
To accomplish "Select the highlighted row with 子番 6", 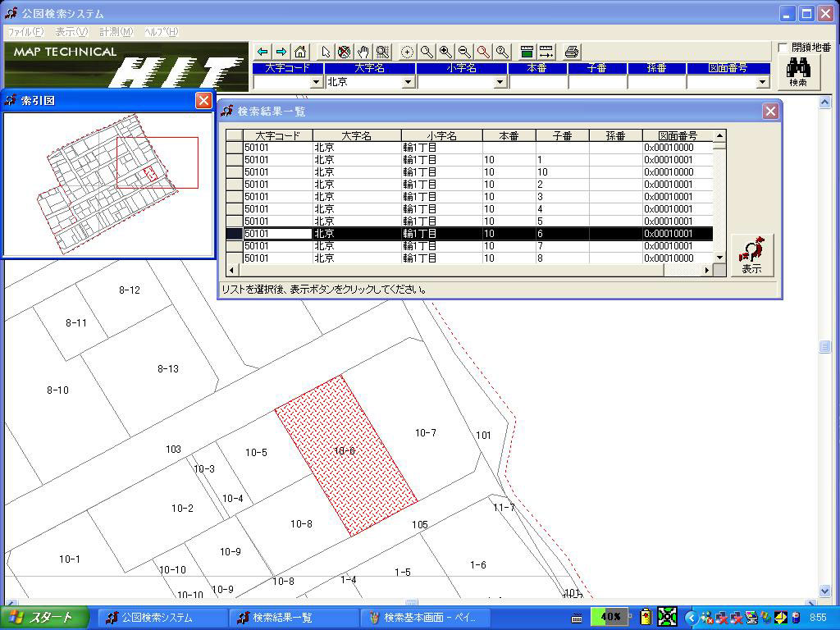I will 469,234.
